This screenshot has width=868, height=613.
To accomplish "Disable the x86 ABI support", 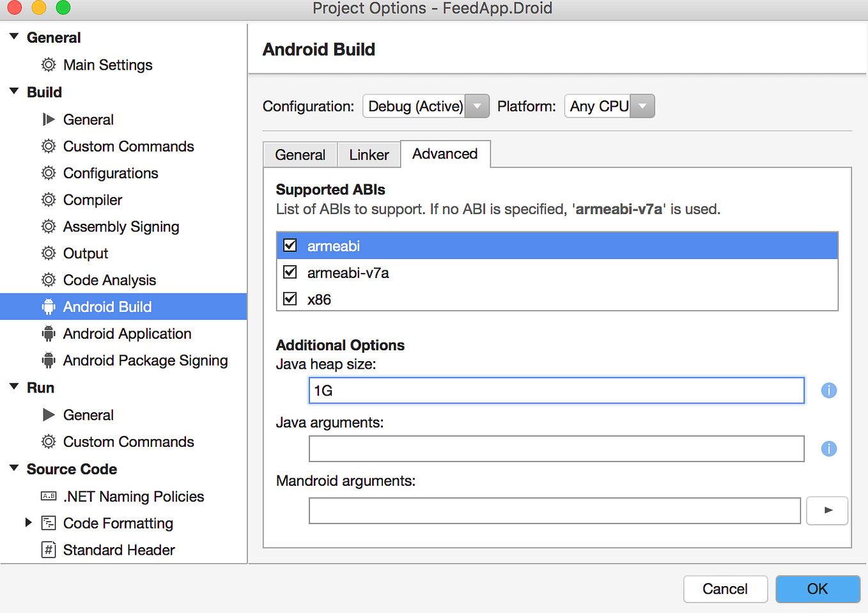I will [290, 299].
